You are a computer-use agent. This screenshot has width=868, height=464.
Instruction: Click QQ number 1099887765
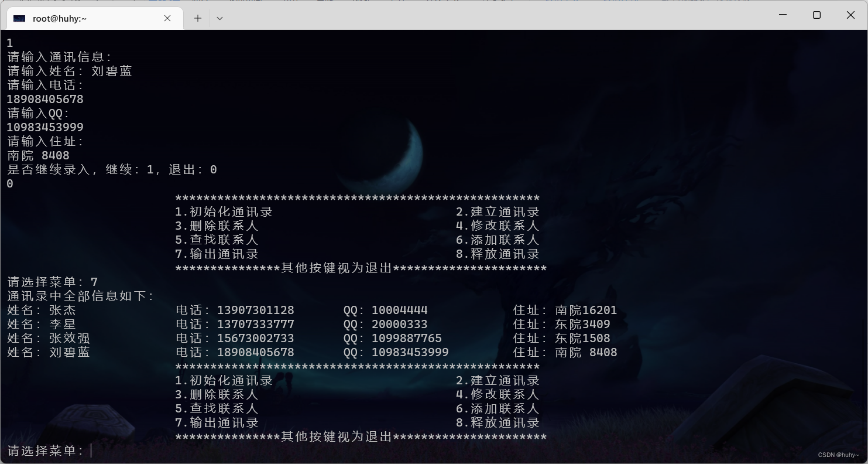[407, 338]
